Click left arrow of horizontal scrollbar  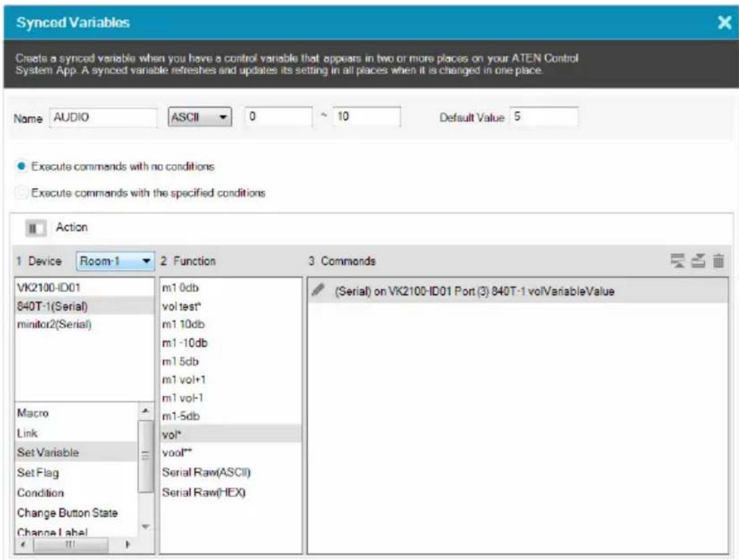23,545
